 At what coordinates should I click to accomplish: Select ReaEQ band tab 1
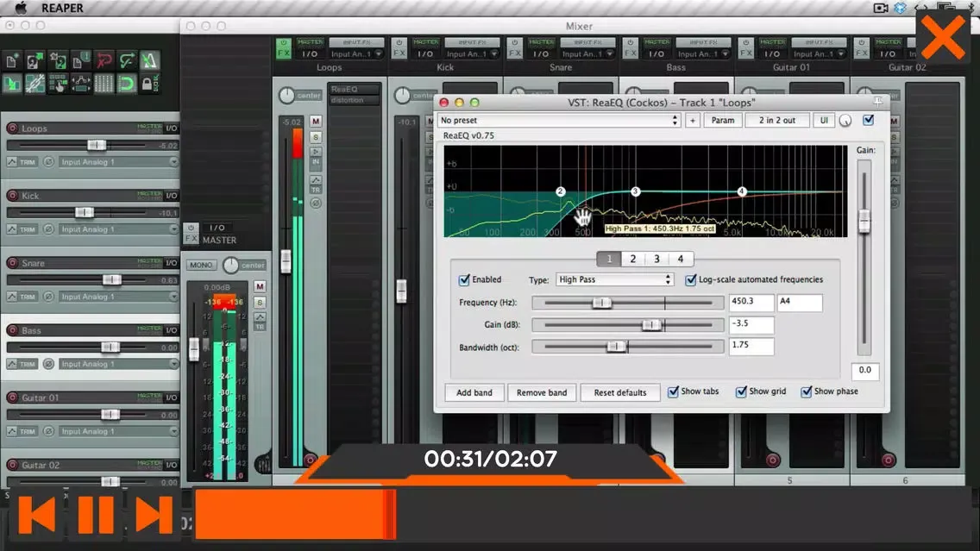tap(609, 259)
